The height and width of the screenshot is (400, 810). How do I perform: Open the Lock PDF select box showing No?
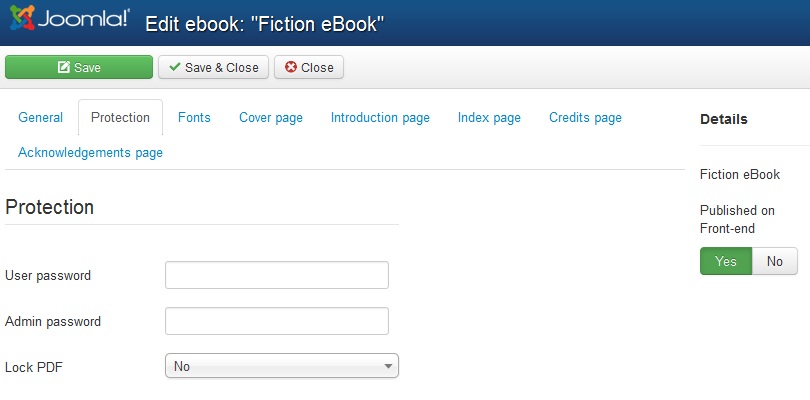[282, 366]
